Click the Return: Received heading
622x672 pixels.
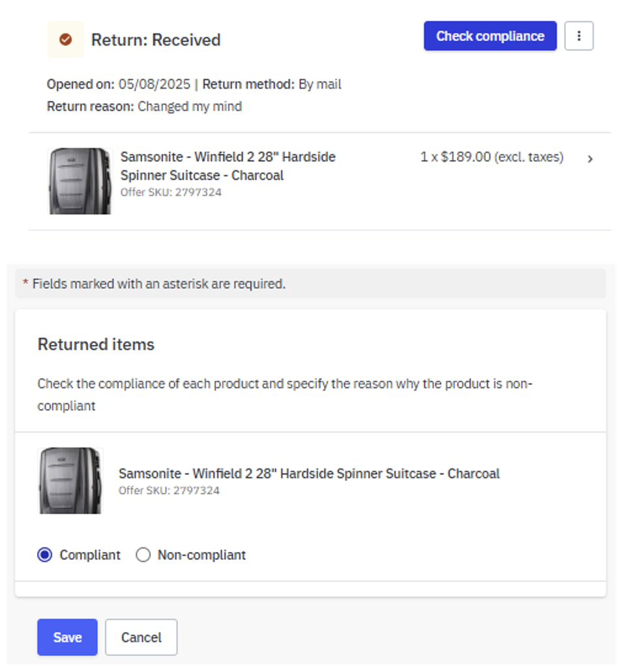tap(156, 40)
